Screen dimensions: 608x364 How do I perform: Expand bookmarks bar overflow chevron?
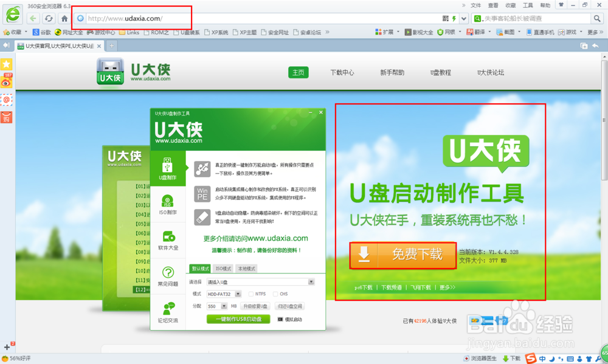[x=327, y=32]
